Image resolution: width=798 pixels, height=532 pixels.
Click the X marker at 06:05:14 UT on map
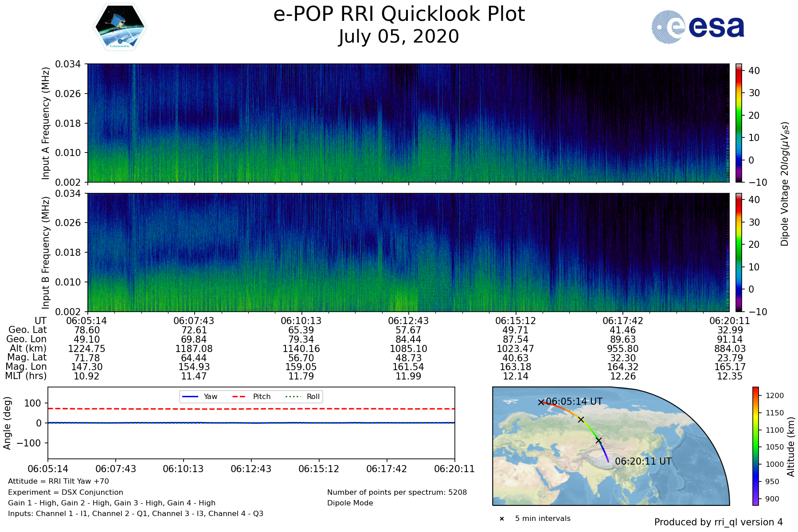coord(541,402)
